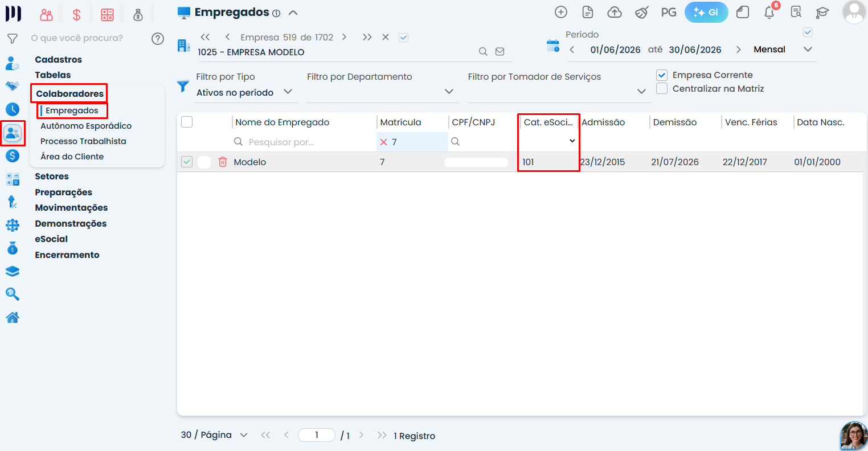This screenshot has height=451, width=868.
Task: Open the notifications bell
Action: (x=769, y=13)
